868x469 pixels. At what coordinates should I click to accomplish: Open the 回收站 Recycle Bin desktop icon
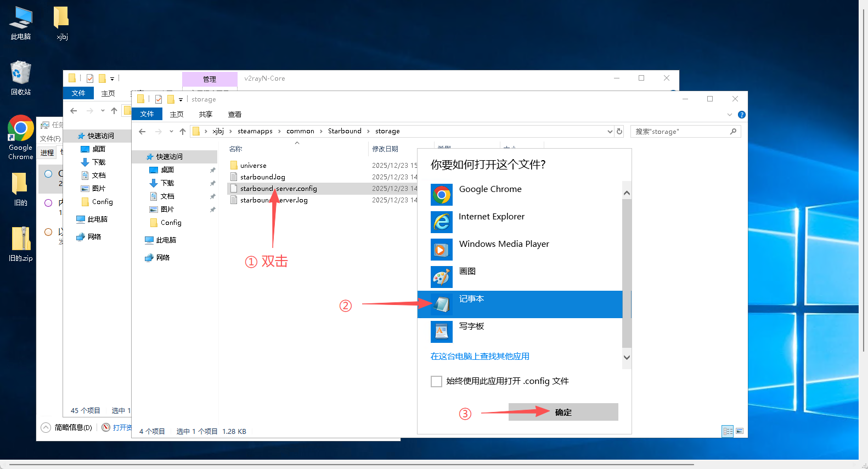coord(21,78)
